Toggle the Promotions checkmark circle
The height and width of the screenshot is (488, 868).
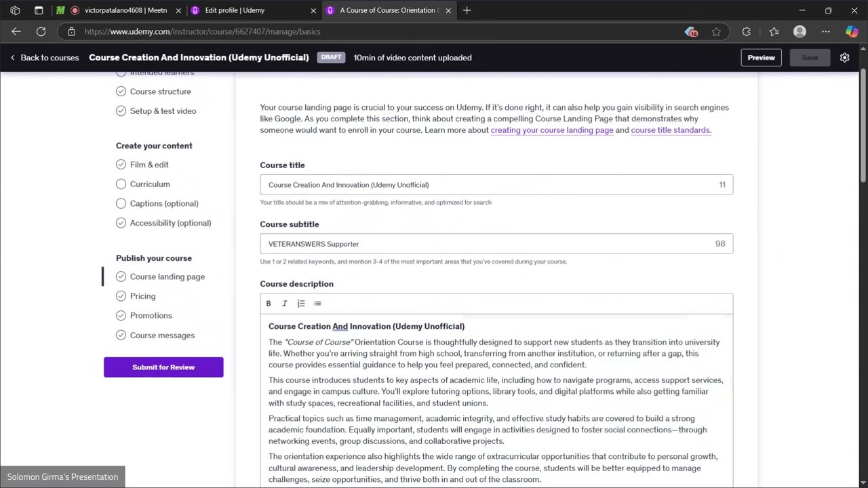[x=121, y=316]
